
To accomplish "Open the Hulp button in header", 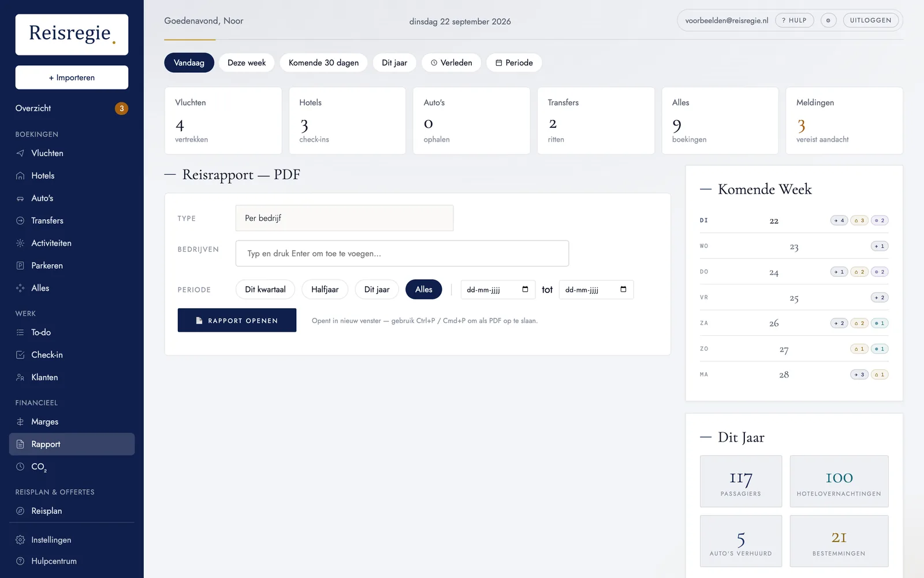I will pos(794,20).
